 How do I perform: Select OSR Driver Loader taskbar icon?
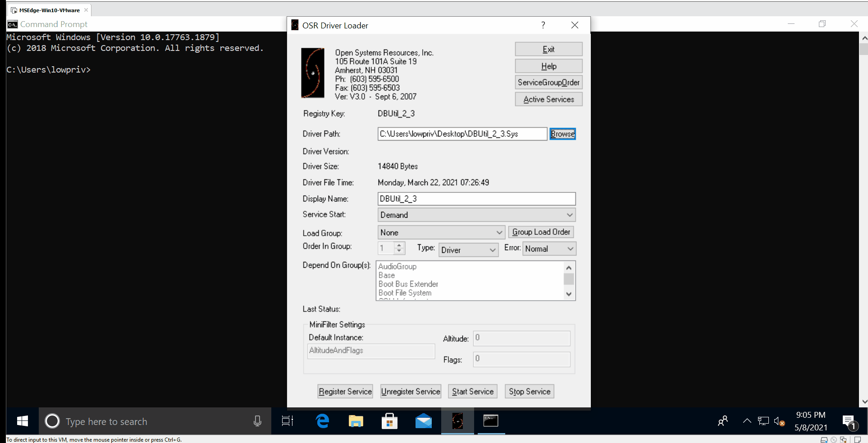pos(457,421)
